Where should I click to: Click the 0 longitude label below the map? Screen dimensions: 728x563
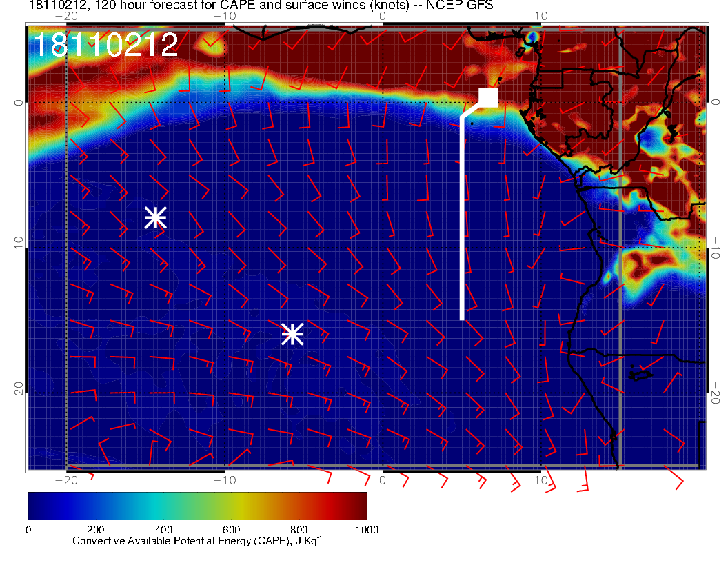[x=383, y=480]
